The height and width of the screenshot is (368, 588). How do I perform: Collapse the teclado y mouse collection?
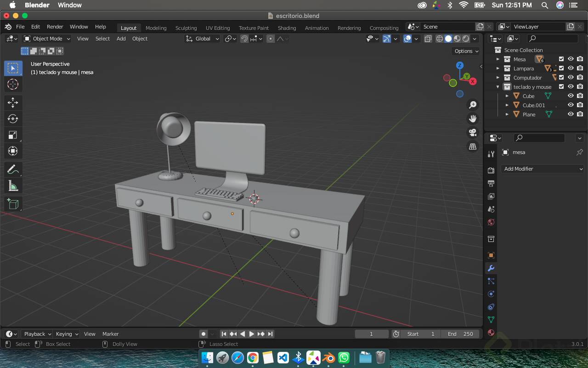point(498,86)
